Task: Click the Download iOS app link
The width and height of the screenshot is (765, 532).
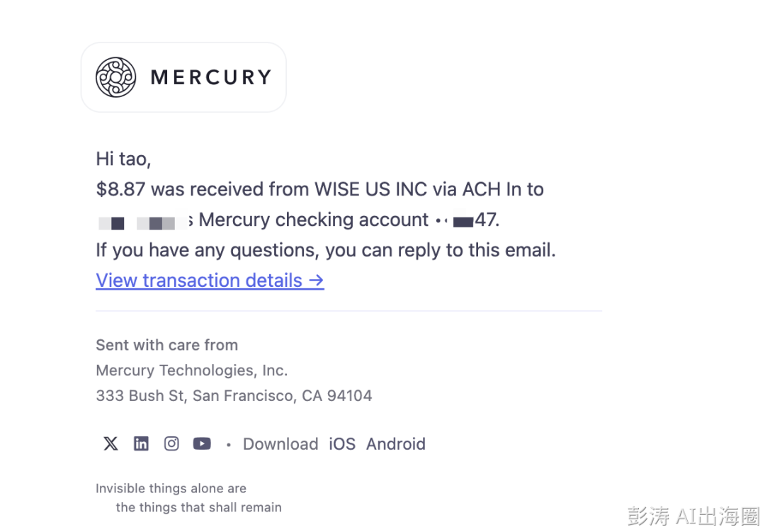Action: [x=342, y=443]
